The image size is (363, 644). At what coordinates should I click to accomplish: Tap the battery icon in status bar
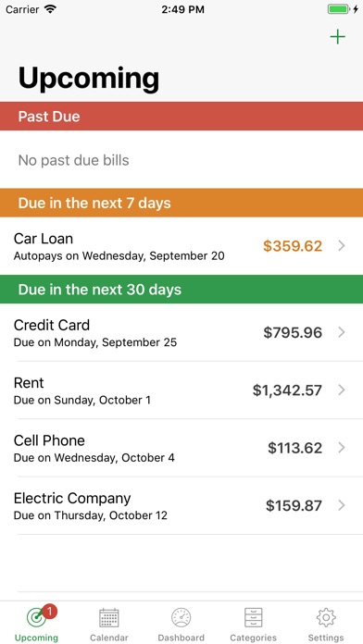pos(338,9)
